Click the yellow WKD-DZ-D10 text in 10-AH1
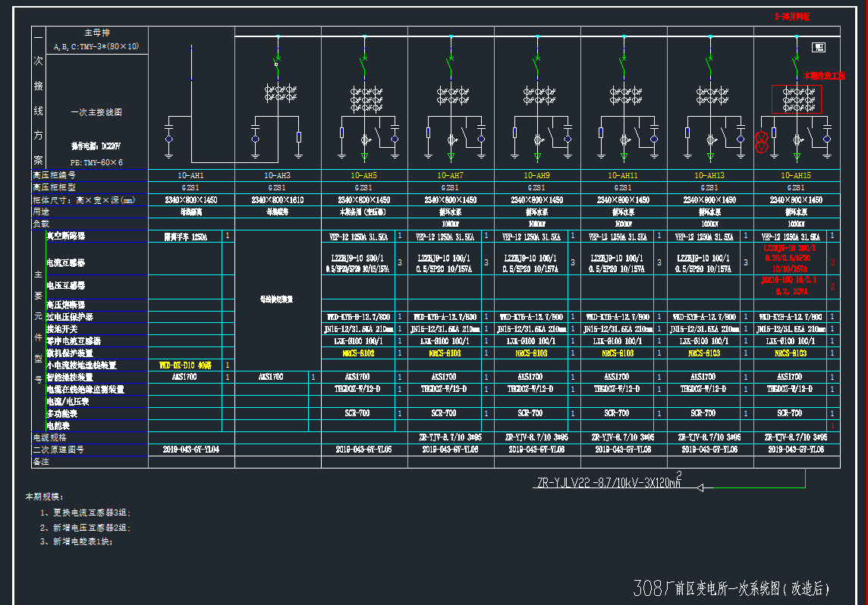Viewport: 868px width, 605px height. tap(185, 365)
